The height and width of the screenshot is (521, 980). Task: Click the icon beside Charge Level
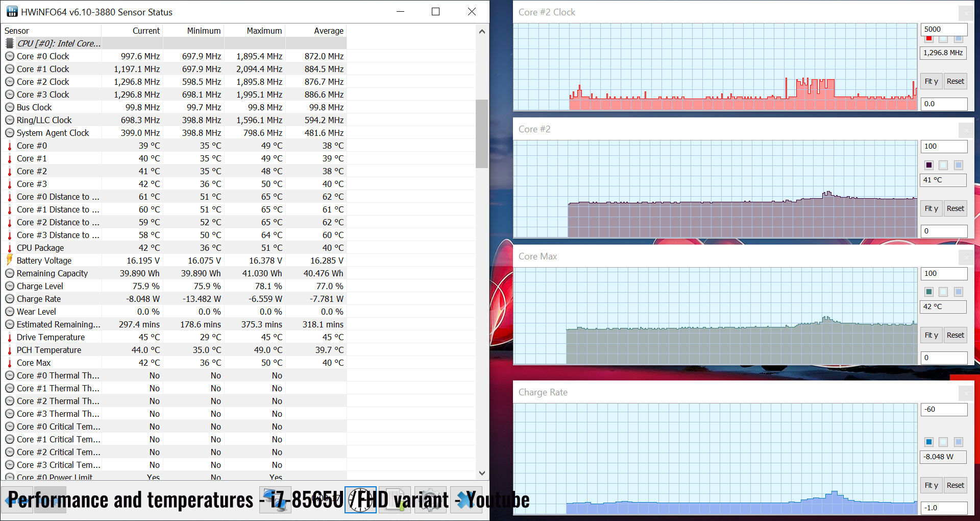coord(10,286)
